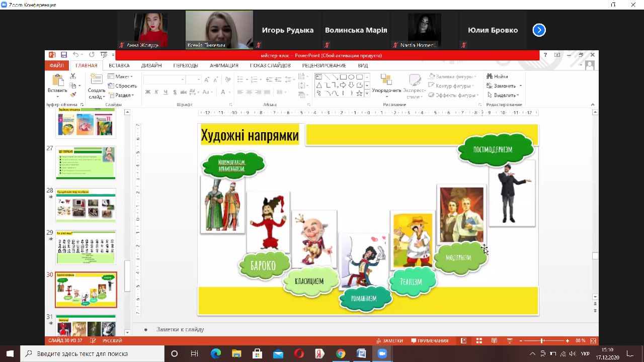Screen dimensions: 644x362
Task: Switch to the ВСТАВКА ribbon tab
Action: click(119, 65)
